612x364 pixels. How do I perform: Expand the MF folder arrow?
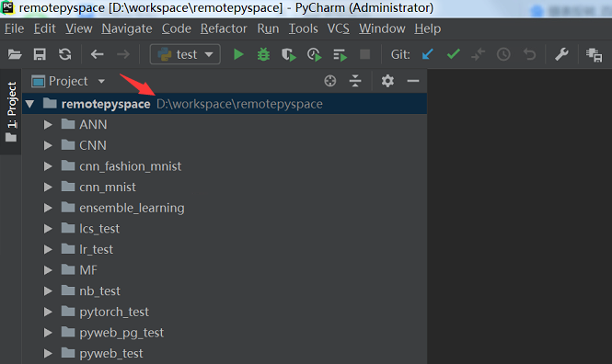click(x=48, y=270)
